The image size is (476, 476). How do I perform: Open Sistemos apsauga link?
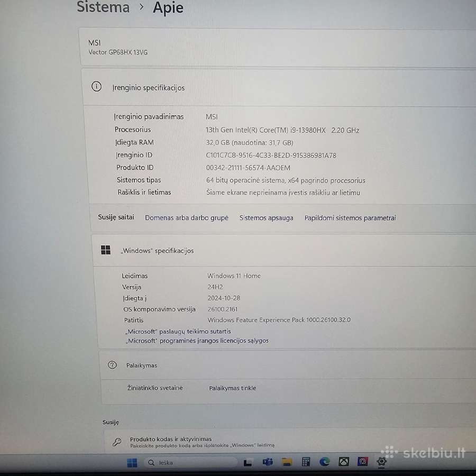[x=266, y=218]
